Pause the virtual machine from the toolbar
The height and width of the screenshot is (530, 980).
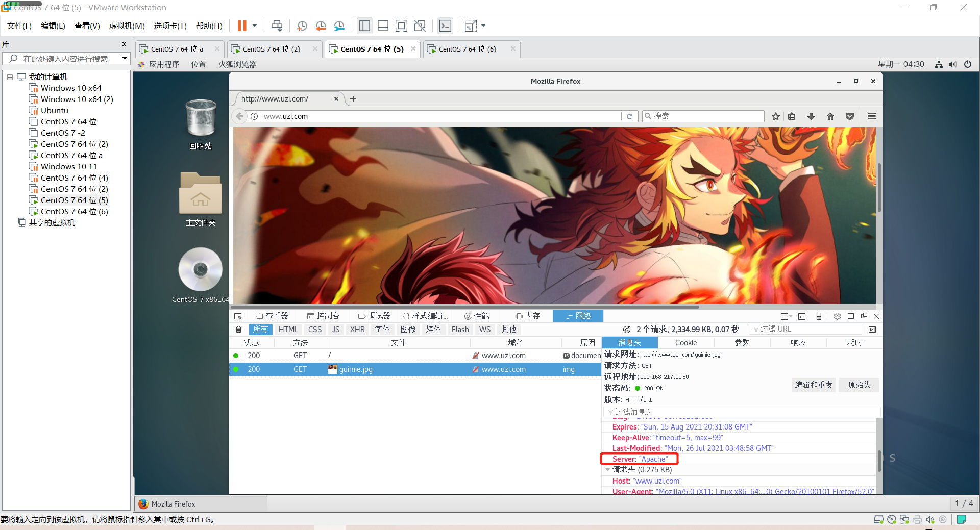pyautogui.click(x=242, y=26)
